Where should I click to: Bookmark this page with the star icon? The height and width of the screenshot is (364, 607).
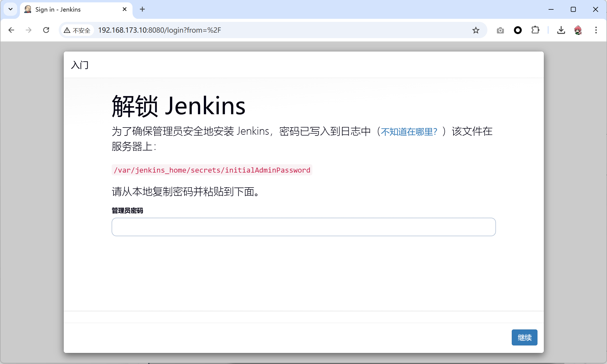pos(476,30)
